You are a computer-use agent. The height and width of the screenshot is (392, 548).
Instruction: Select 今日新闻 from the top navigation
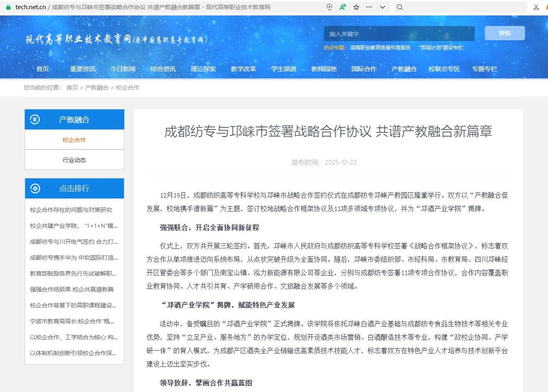(x=123, y=69)
